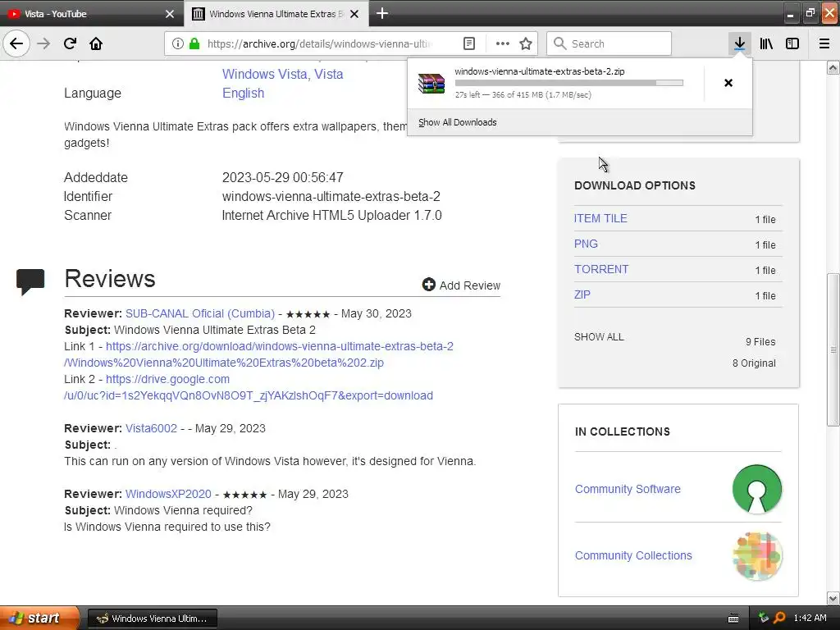This screenshot has width=840, height=630.
Task: Click the WinRAR archive file icon
Action: pos(431,83)
